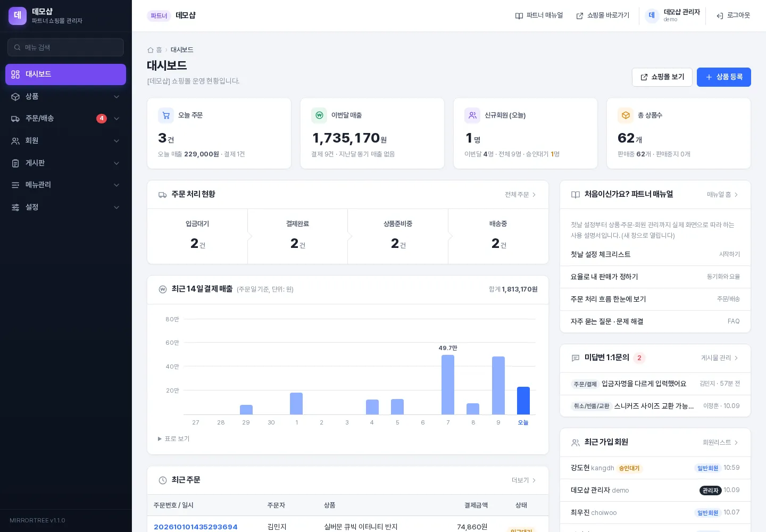Click the home icon in breadcrumb
766x532 pixels.
(151, 50)
